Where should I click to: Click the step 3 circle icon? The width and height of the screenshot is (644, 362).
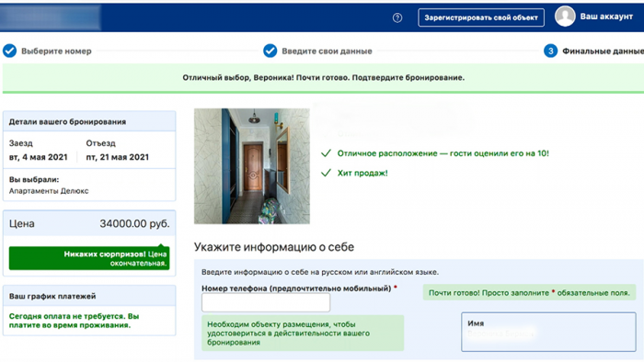tap(550, 51)
